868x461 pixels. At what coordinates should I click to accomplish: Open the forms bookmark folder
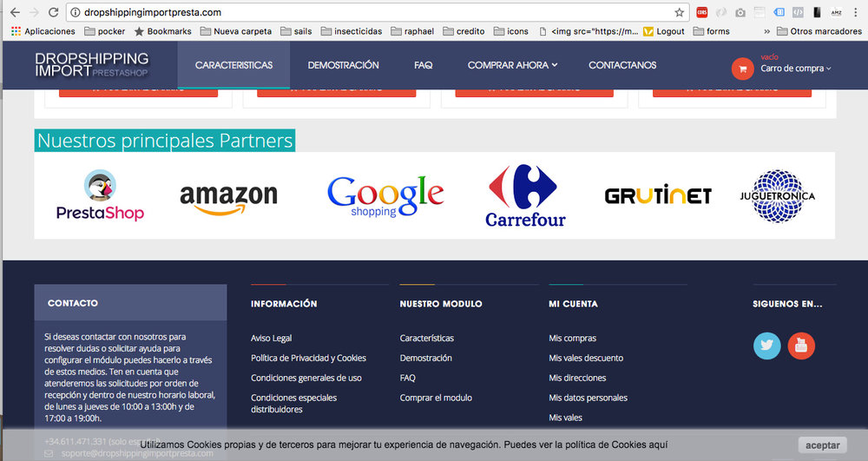(x=712, y=31)
